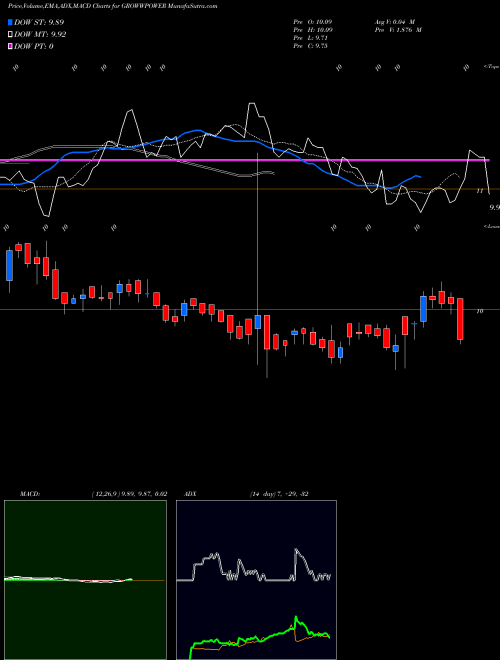Click the 'Pre L: 9.71' value
Viewport: 500px width, 660px height.
tap(311, 38)
